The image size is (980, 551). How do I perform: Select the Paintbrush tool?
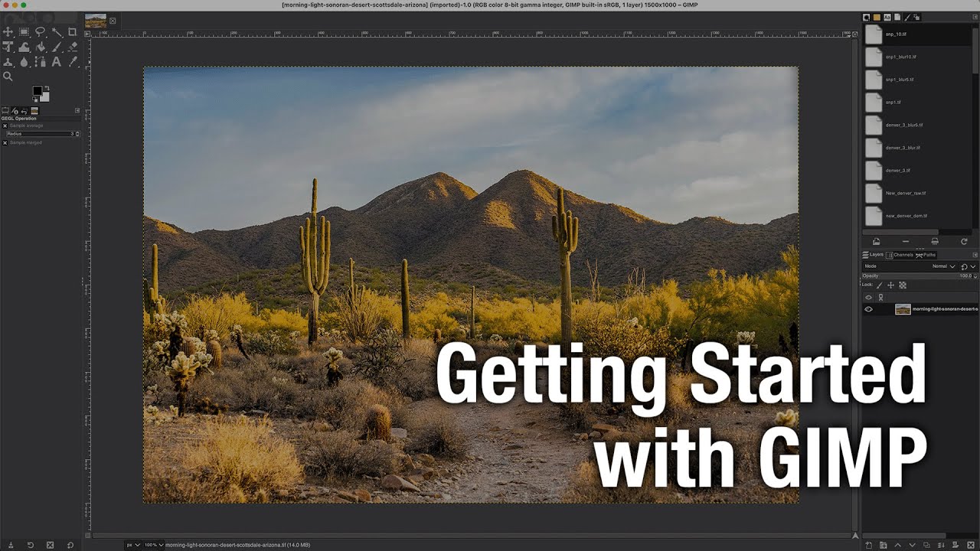57,47
